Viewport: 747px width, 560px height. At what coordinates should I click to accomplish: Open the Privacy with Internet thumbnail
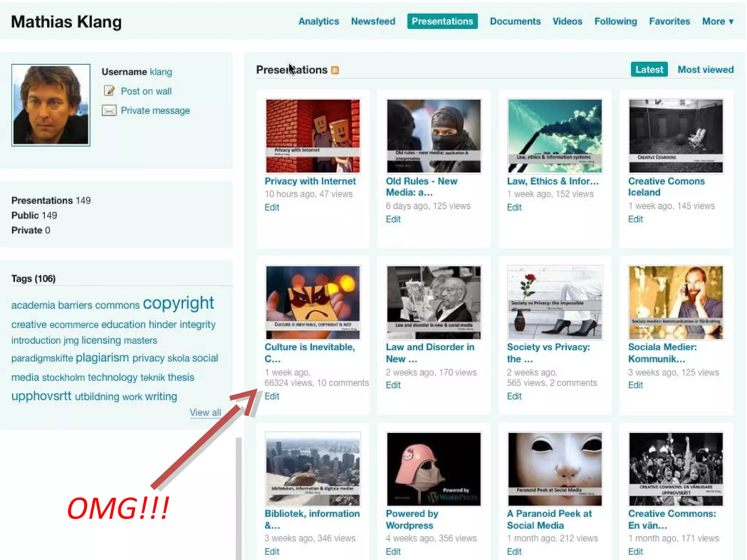[313, 136]
